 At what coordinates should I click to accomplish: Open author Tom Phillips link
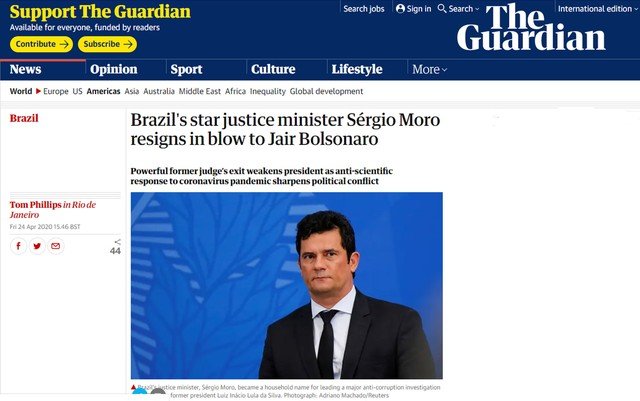[36, 205]
